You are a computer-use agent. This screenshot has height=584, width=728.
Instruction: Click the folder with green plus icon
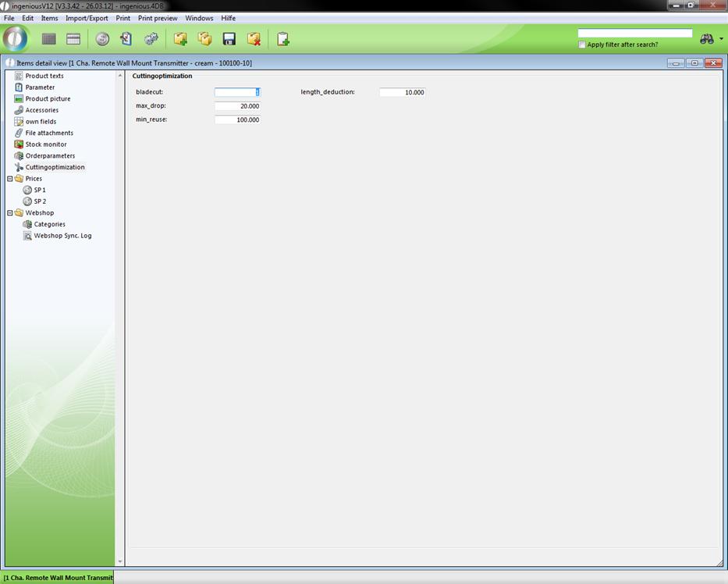180,39
